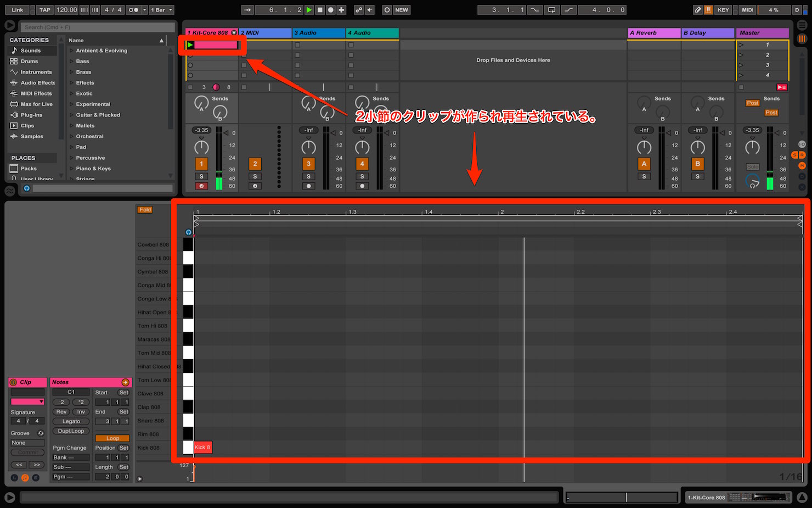Open Kit-Core 808 track title dropdown arrow
Viewport: 812px width, 508px height.
pos(234,33)
